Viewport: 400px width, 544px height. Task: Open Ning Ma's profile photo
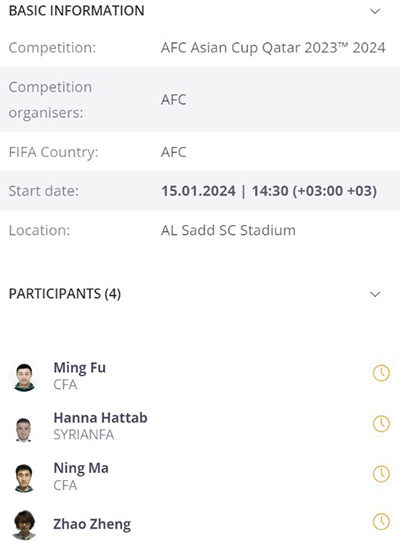click(24, 478)
